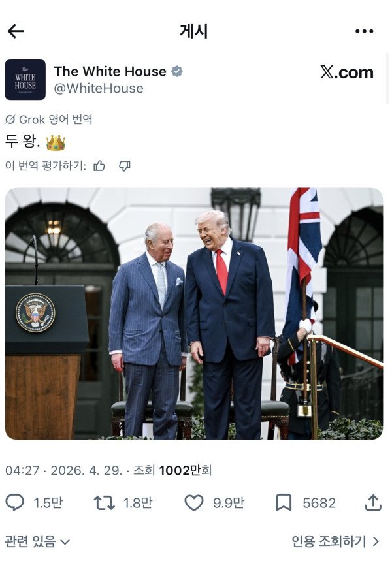This screenshot has height=576, width=392.
Task: Share the post via the upload icon
Action: click(373, 503)
